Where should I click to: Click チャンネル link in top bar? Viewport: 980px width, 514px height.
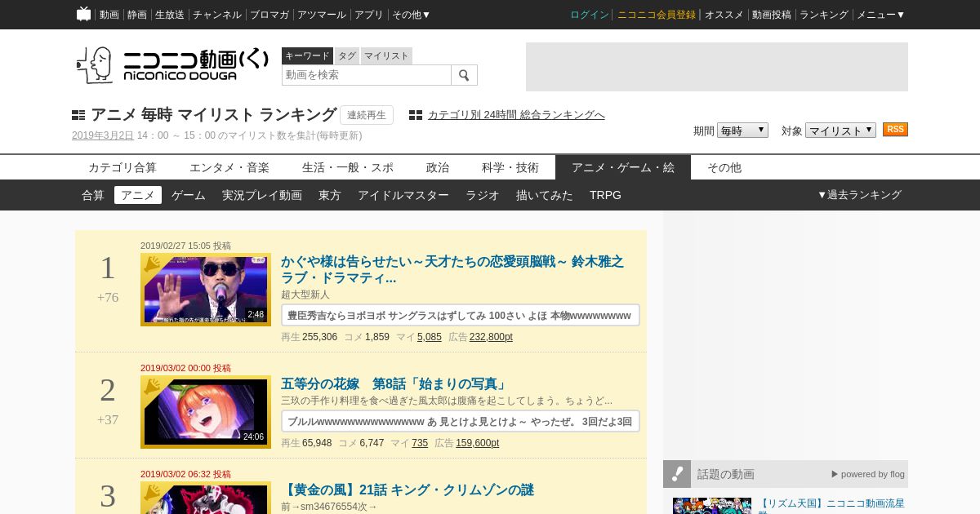[217, 15]
